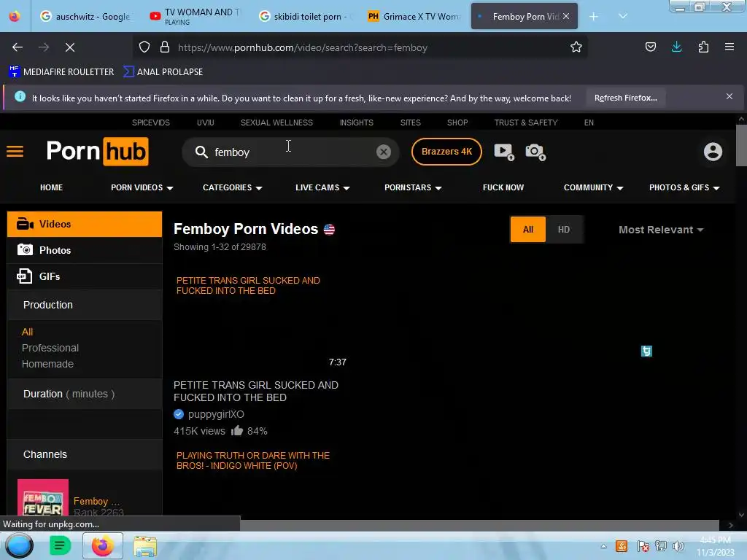The image size is (747, 560).
Task: Click the horizontal scrollbar at page bottom
Action: [x=479, y=525]
